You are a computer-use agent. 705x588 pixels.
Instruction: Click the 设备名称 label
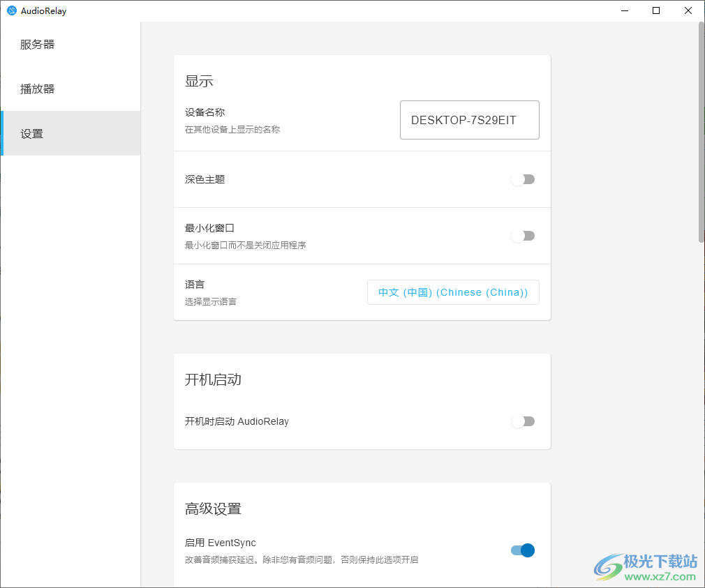coord(205,112)
